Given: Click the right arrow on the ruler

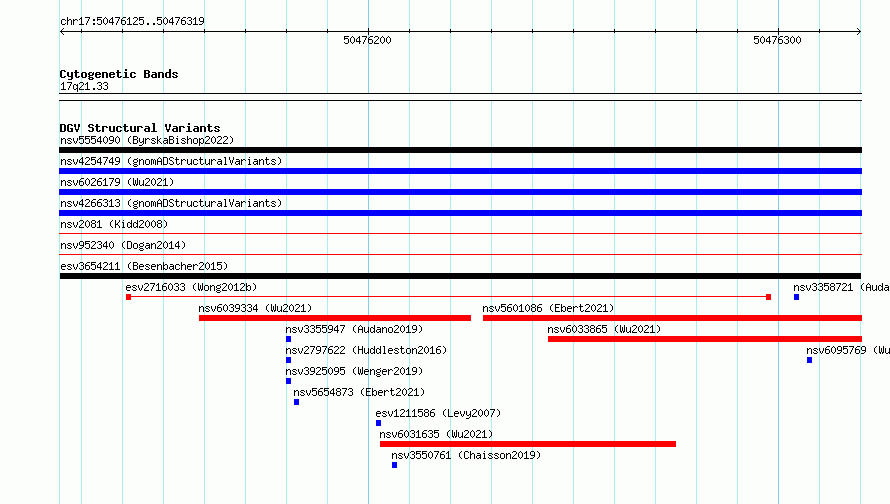Looking at the screenshot, I should click(859, 32).
